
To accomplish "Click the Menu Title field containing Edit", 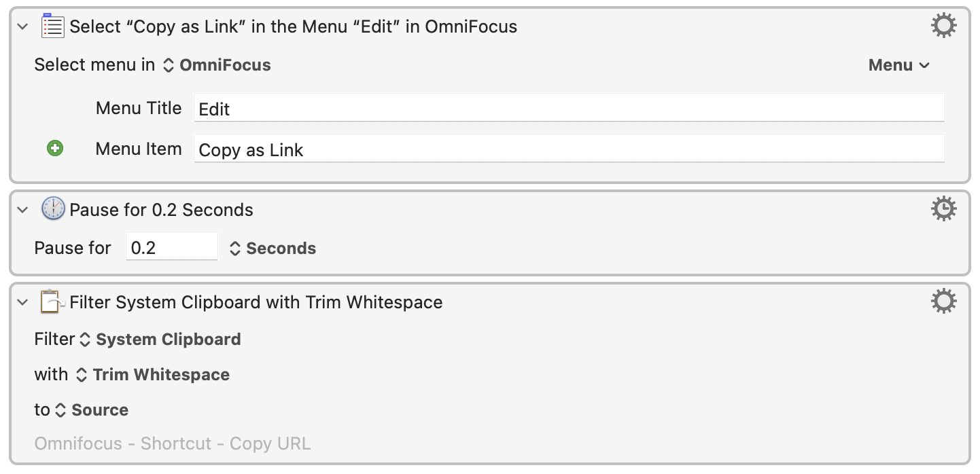I will pos(570,108).
